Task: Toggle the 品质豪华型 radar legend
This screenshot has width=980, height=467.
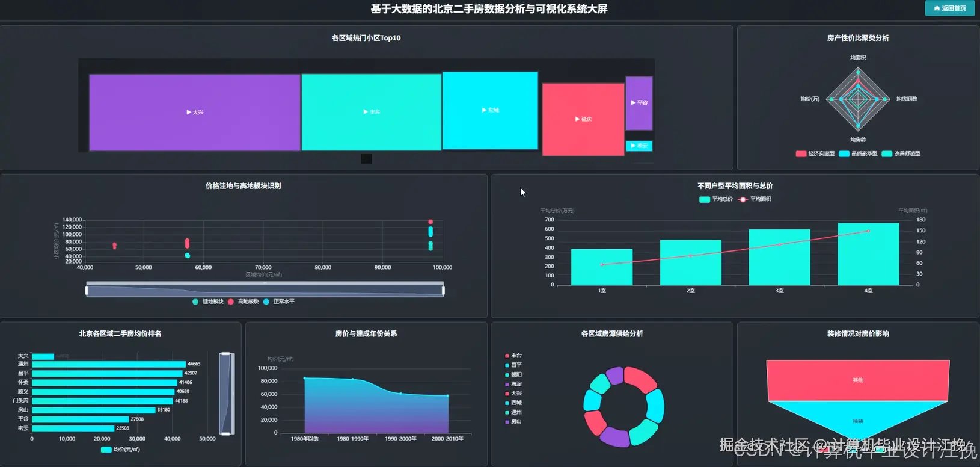Action: click(858, 153)
